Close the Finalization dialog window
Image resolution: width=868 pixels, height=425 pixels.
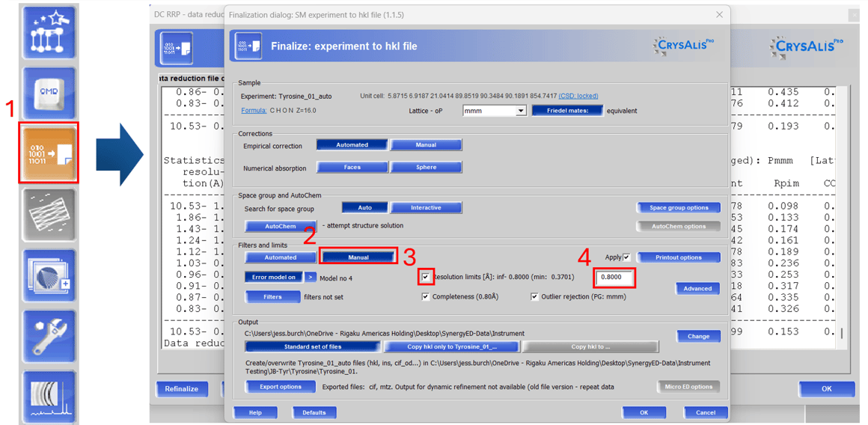click(719, 14)
